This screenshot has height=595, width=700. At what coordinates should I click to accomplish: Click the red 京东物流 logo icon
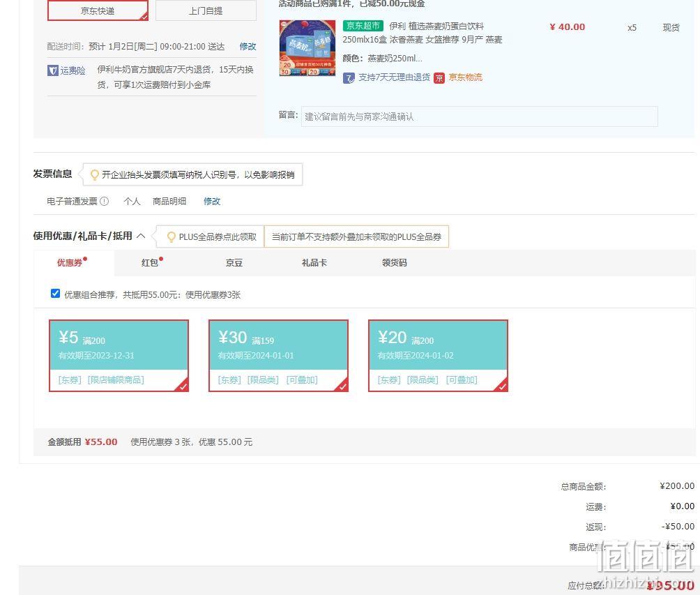coord(439,78)
